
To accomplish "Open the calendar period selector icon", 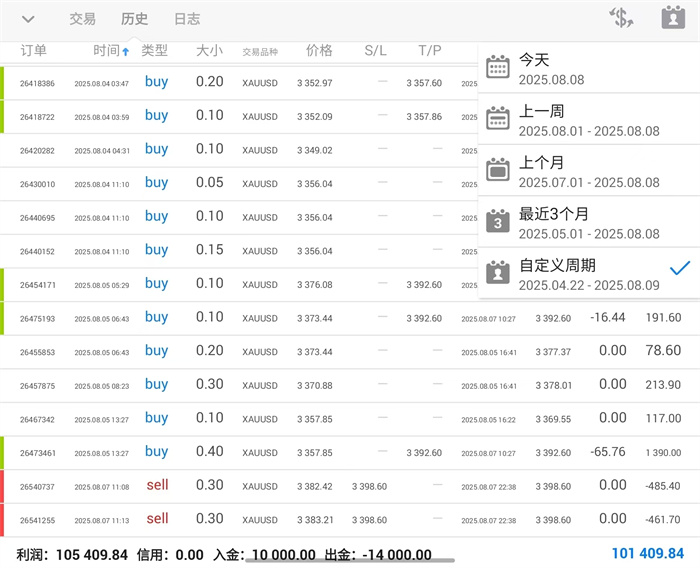I will [x=673, y=17].
